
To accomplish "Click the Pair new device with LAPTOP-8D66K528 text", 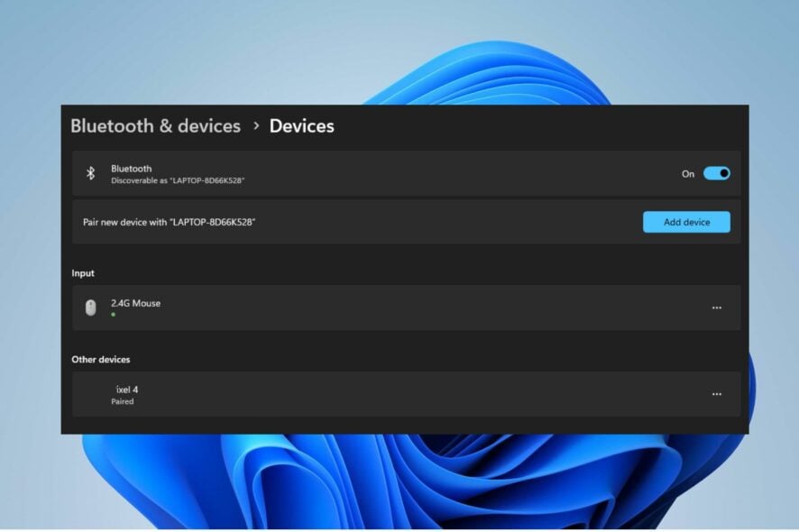I will (170, 222).
